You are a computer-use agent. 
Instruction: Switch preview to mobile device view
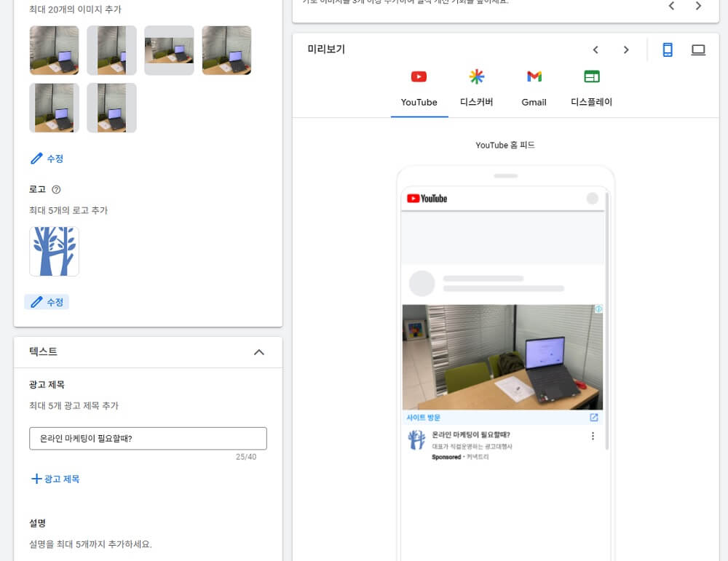(667, 49)
